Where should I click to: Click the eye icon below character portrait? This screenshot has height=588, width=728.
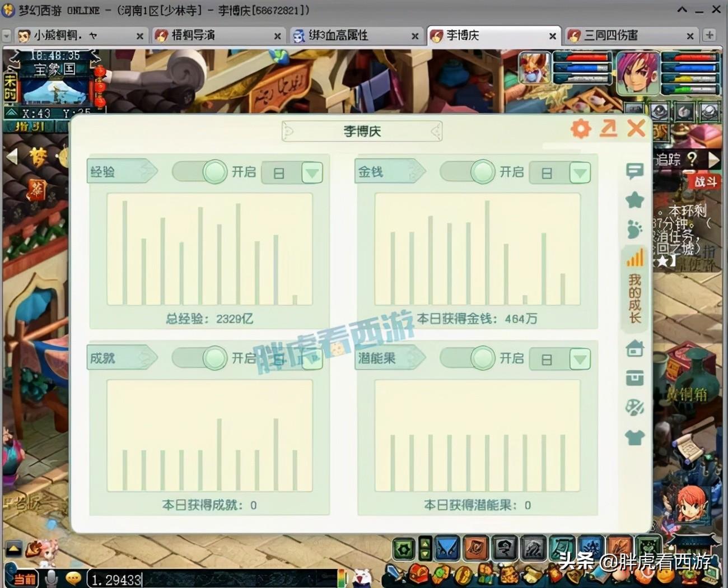[659, 112]
